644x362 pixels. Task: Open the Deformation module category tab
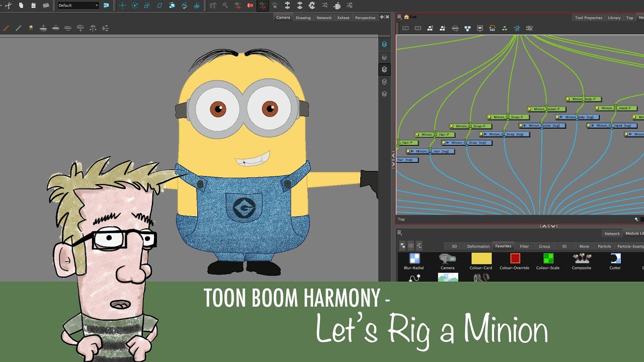(478, 246)
